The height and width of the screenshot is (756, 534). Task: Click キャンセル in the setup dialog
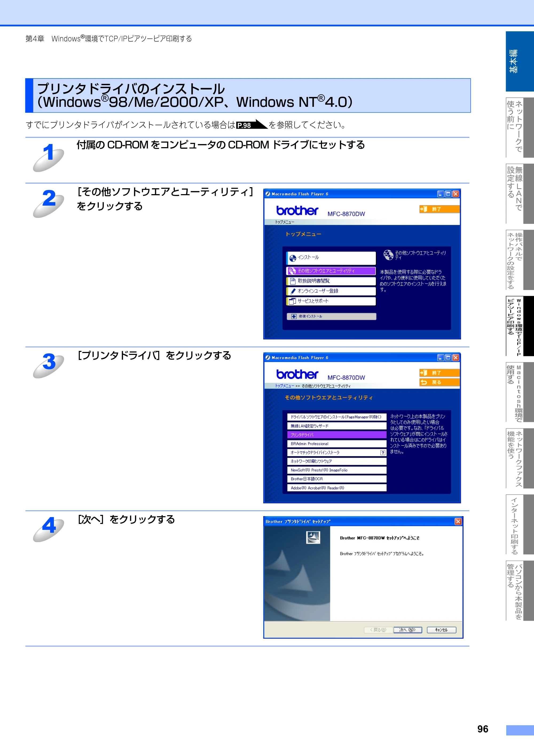coord(441,630)
